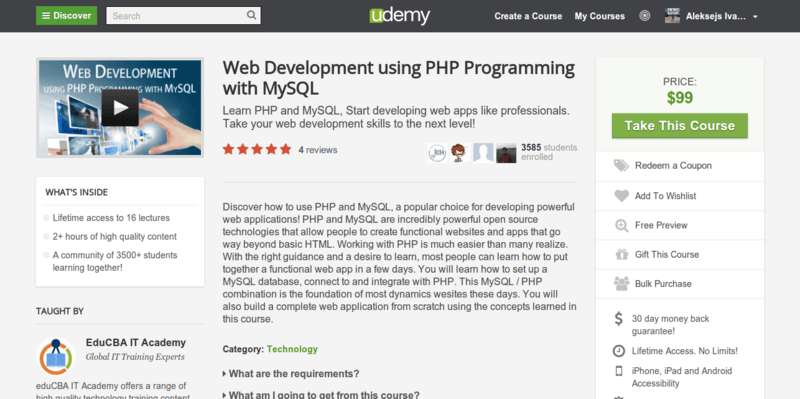Image resolution: width=800 pixels, height=399 pixels.
Task: Click the Redeem a Coupon tag icon
Action: 621,165
